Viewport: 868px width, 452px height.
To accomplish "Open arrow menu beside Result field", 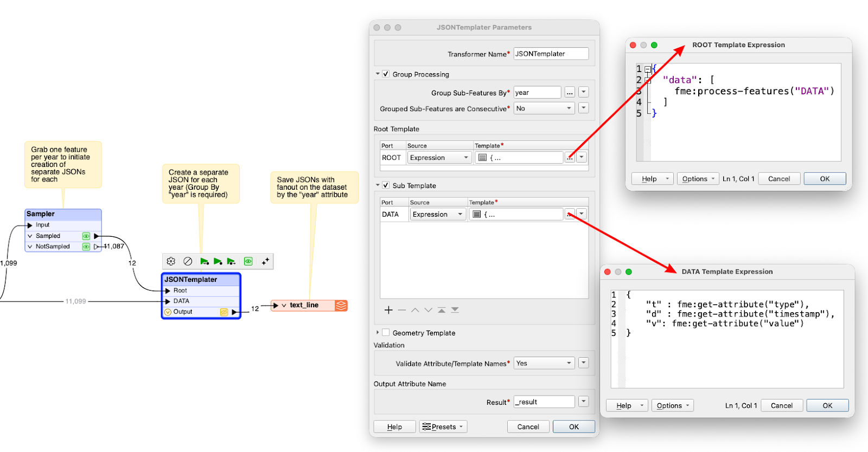I will tap(584, 401).
